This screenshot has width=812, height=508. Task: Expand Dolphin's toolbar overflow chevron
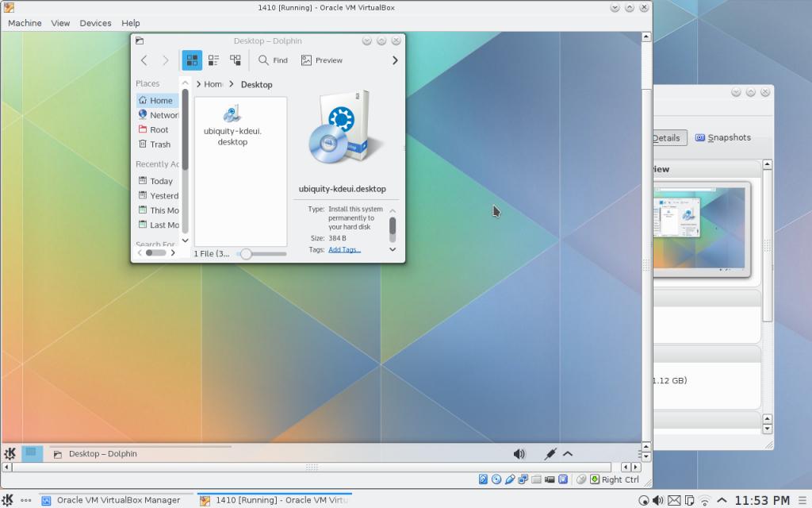pos(395,60)
